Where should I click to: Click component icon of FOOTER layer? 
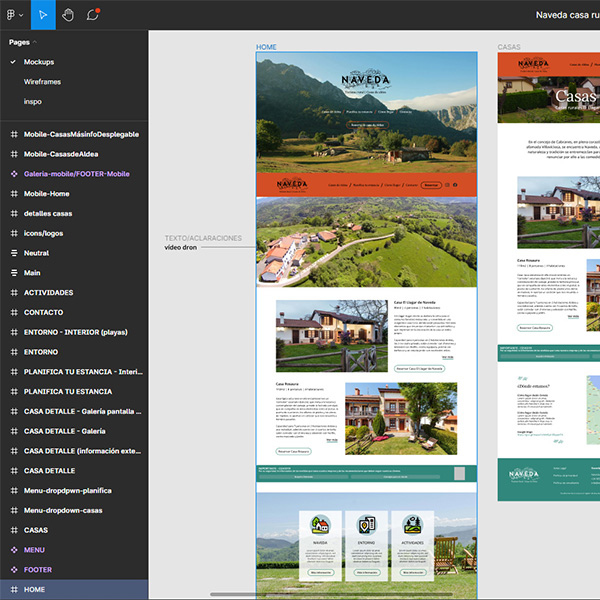[14, 570]
